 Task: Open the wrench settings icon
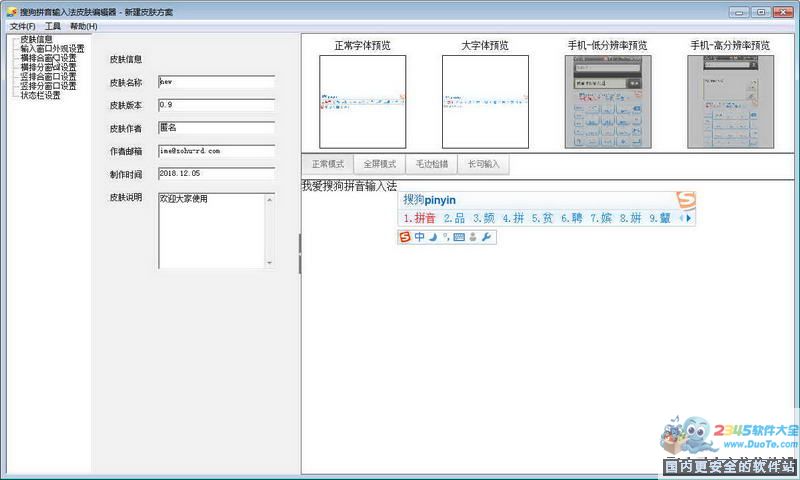pos(486,237)
